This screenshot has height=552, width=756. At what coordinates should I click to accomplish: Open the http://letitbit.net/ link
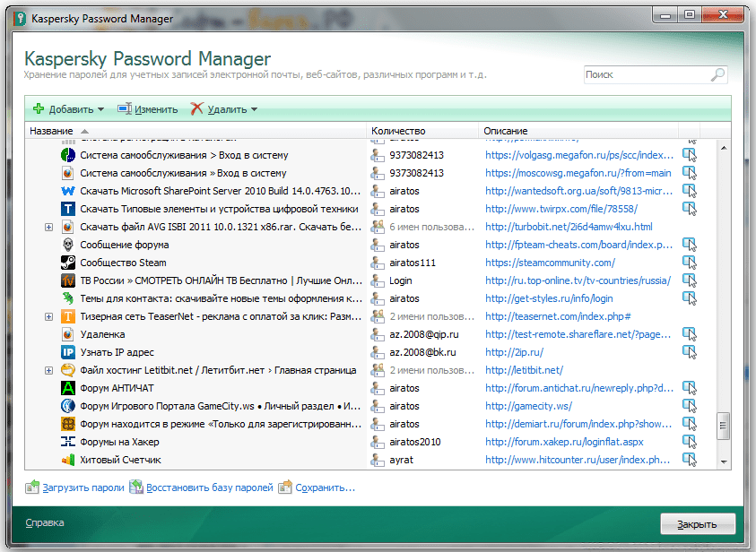(524, 370)
